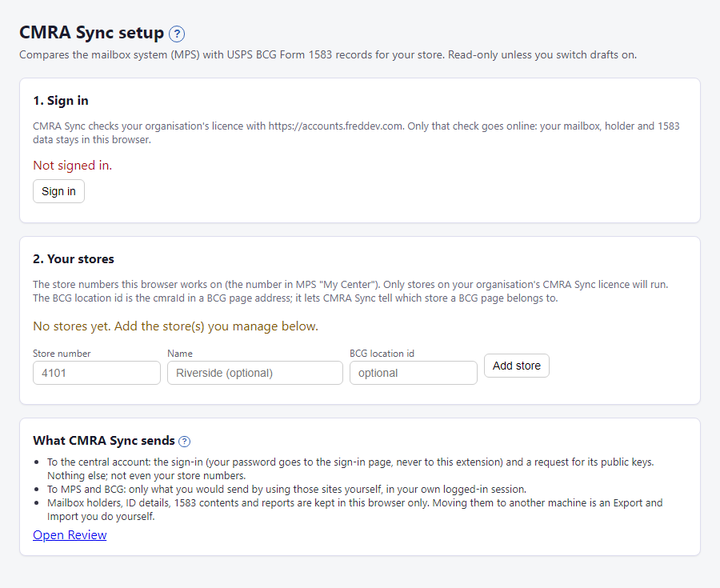Click the paragraph mentioning accounts.freddev.com

[x=356, y=133]
